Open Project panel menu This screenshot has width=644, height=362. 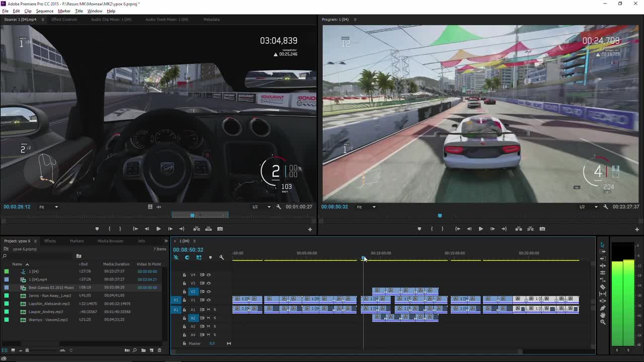(35, 241)
